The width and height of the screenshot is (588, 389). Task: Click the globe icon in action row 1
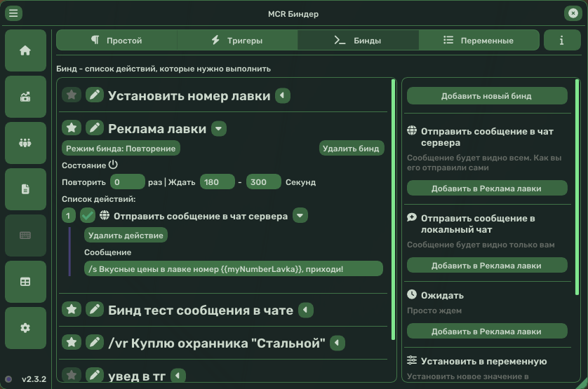105,215
